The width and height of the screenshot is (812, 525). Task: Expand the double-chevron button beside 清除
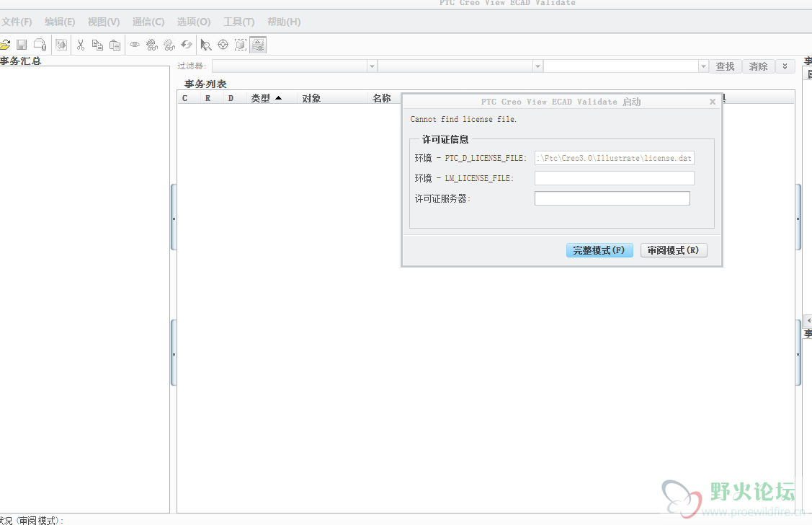[x=785, y=66]
